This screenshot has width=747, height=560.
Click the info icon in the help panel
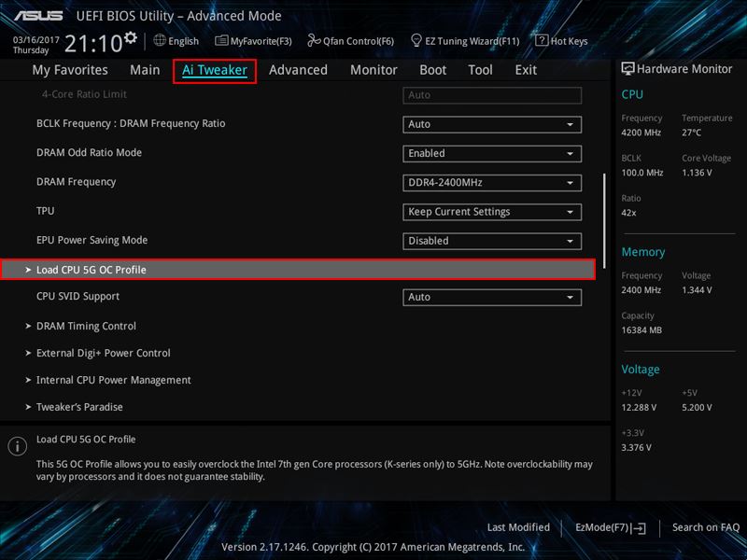pos(17,446)
